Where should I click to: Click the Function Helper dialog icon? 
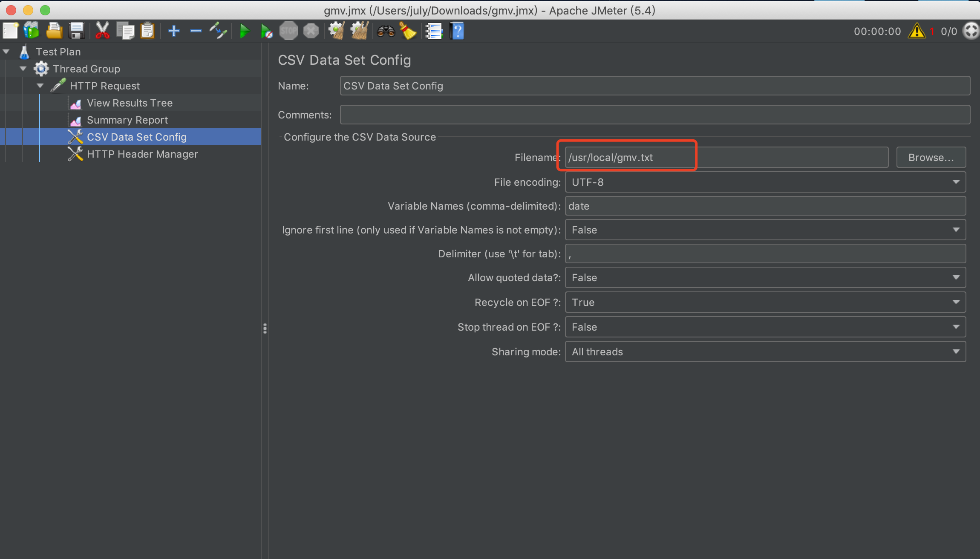434,31
